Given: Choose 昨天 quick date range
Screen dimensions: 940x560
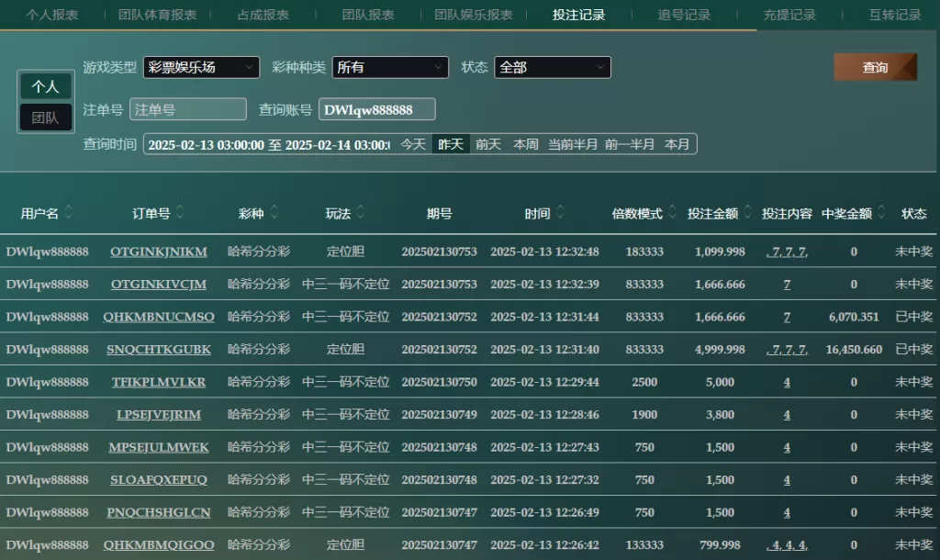Looking at the screenshot, I should coord(451,144).
